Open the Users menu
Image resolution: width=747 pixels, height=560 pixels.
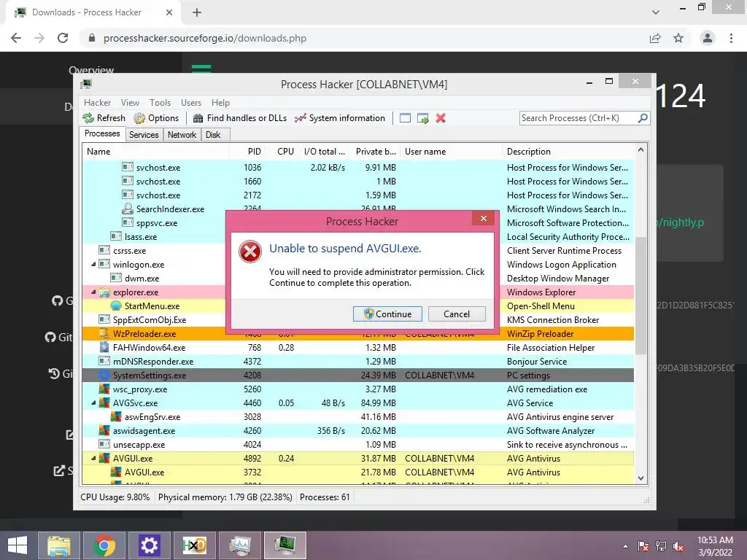(x=191, y=102)
